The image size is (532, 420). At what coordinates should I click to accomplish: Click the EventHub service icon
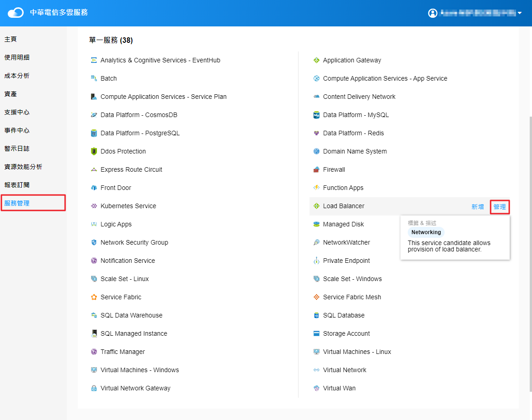tap(94, 60)
